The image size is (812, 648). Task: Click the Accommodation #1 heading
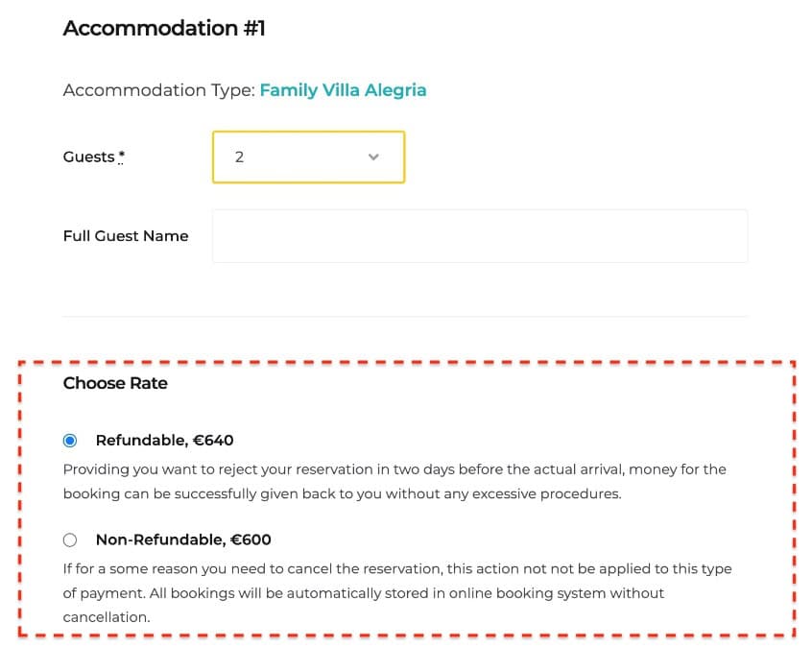coord(164,29)
